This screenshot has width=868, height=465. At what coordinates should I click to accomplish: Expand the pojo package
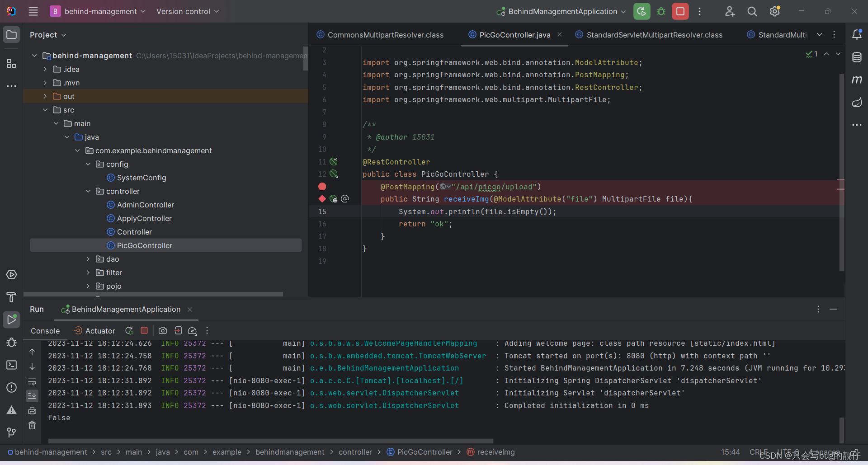(x=88, y=286)
